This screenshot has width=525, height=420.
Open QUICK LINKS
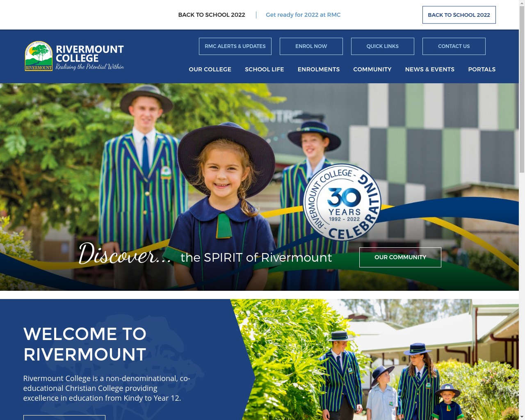pos(382,46)
